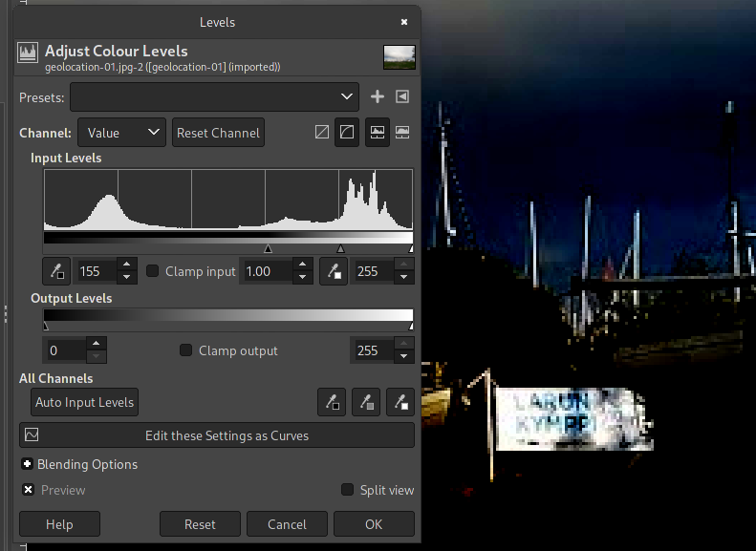Image resolution: width=756 pixels, height=551 pixels.
Task: Toggle the Split view checkbox
Action: [348, 490]
